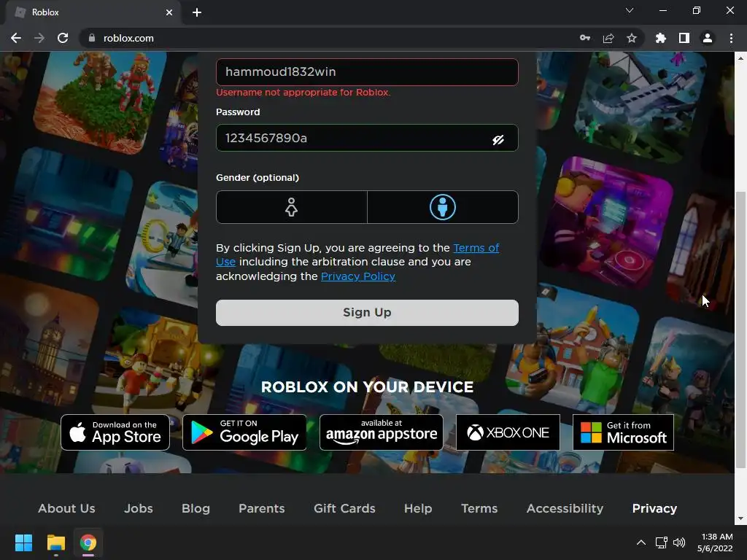Go back to the previous page
This screenshot has width=747, height=560.
(16, 38)
